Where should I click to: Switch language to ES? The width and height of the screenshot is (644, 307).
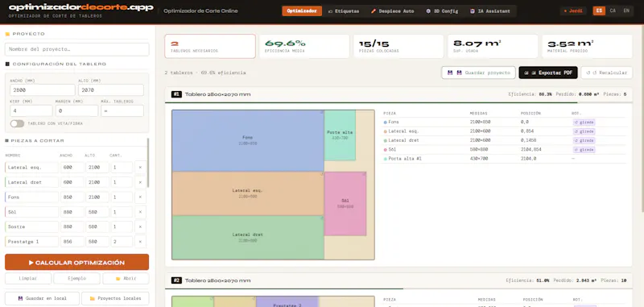point(599,11)
